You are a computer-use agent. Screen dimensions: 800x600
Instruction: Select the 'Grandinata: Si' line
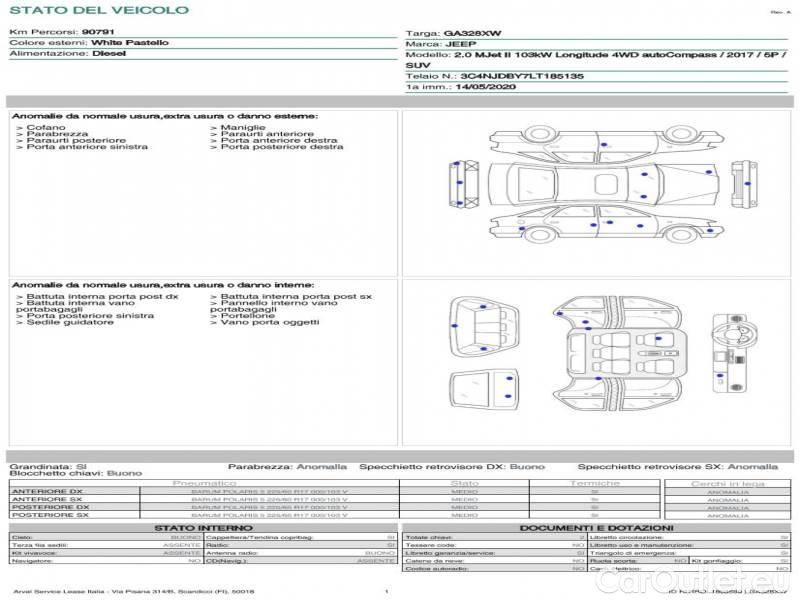(x=48, y=466)
